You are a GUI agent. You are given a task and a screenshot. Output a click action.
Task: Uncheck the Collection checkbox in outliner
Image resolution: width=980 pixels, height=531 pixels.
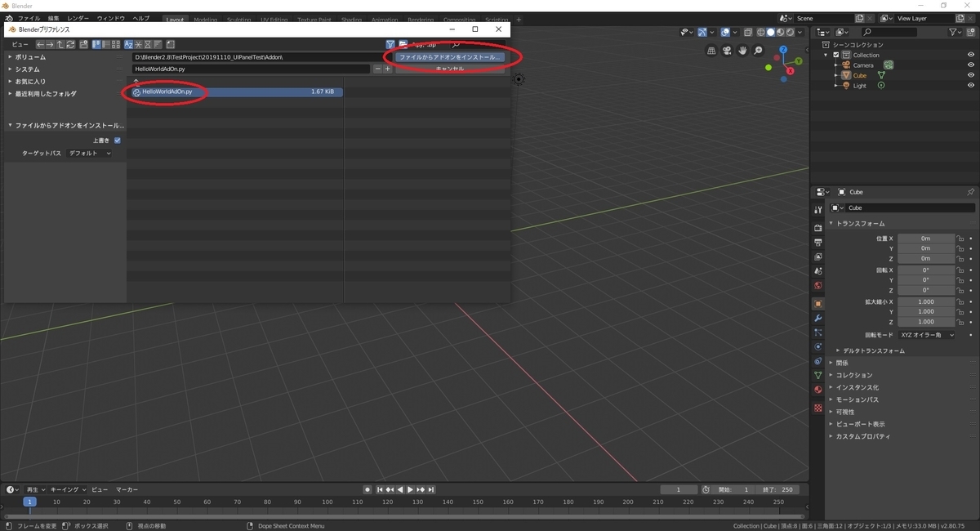836,55
